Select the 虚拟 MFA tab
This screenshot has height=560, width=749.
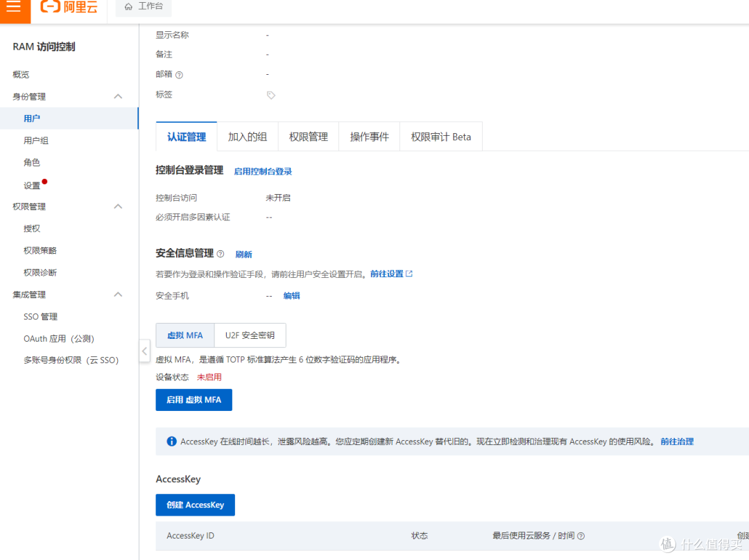coord(185,335)
